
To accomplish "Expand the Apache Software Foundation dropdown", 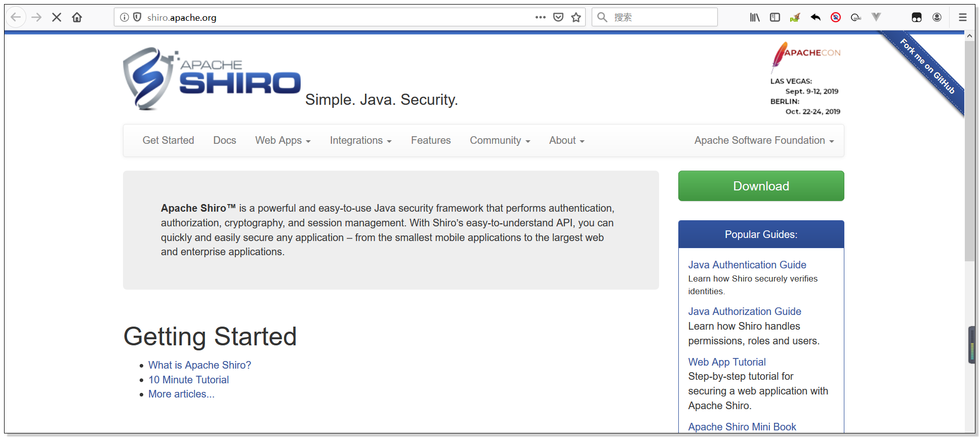I will coord(764,140).
